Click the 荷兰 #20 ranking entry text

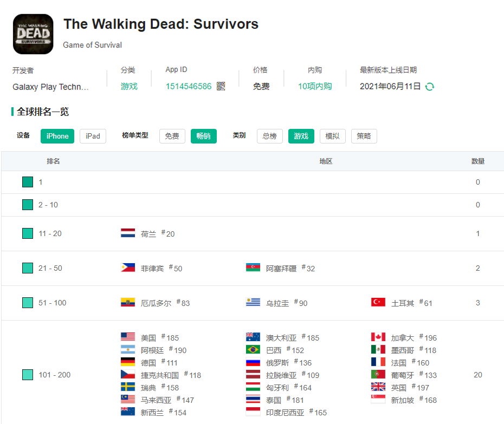158,234
